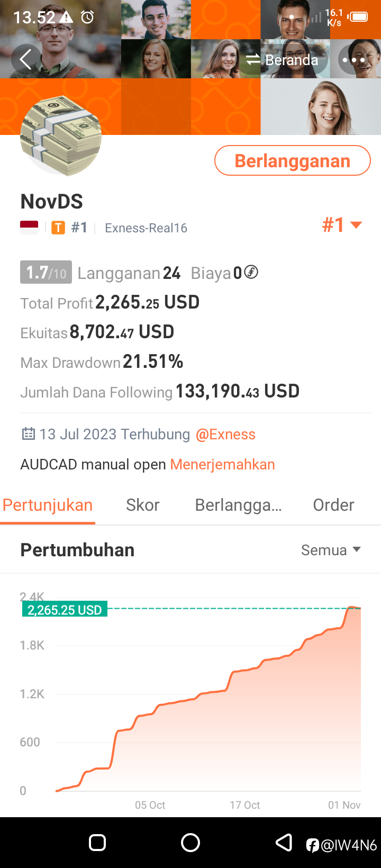Viewport: 381px width, 868px height.
Task: Switch to the Skor tab
Action: click(143, 505)
